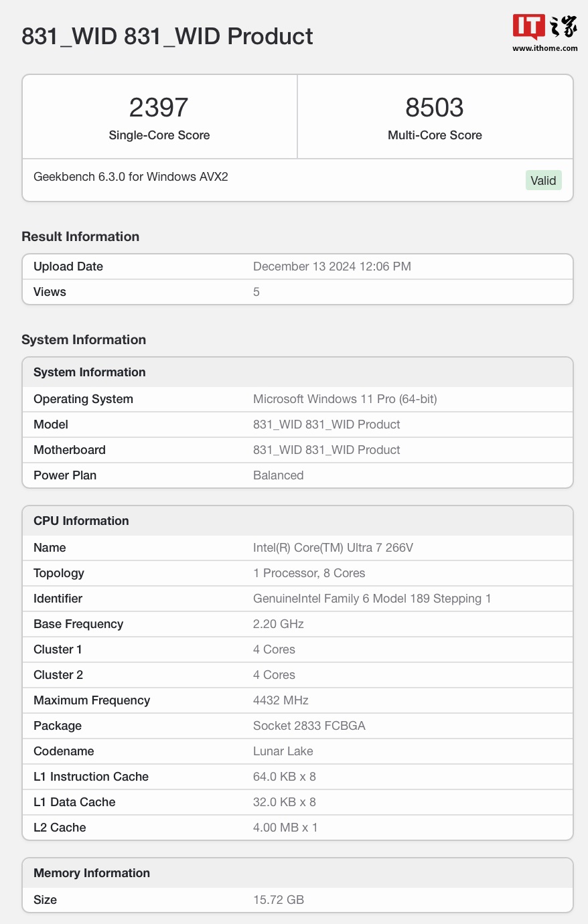This screenshot has width=588, height=924.
Task: Click Geekbench 6.3.0 for Windows AVX2 text
Action: tap(131, 177)
